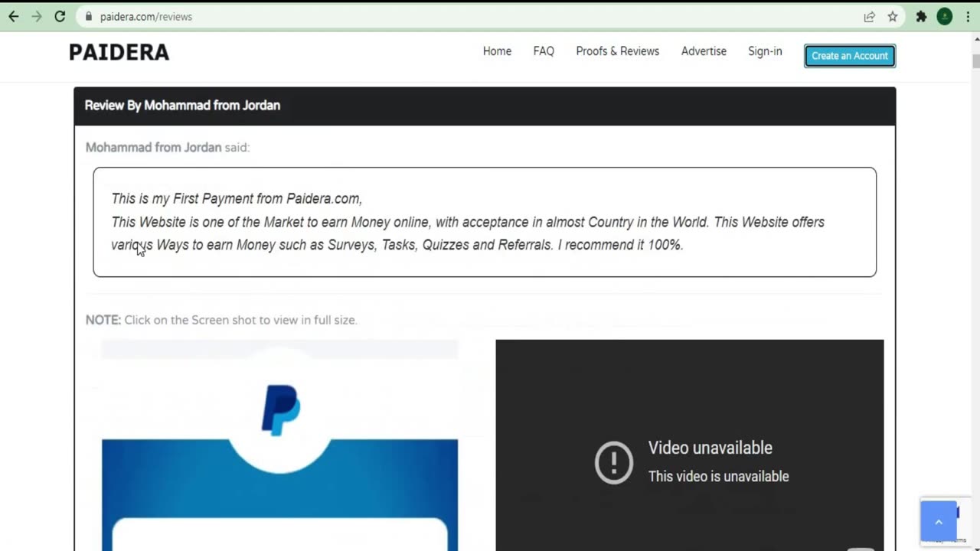
Task: Bookmark this page with the star icon
Action: pos(893,16)
